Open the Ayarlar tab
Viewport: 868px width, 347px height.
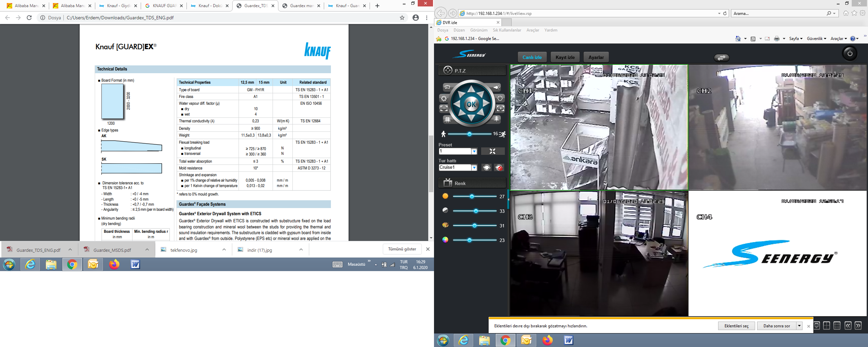[596, 57]
